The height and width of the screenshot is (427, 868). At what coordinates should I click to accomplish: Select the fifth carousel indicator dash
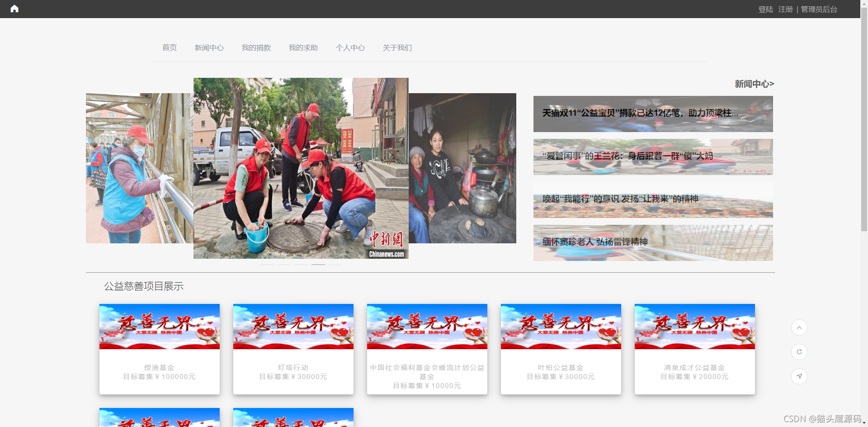pyautogui.click(x=335, y=264)
